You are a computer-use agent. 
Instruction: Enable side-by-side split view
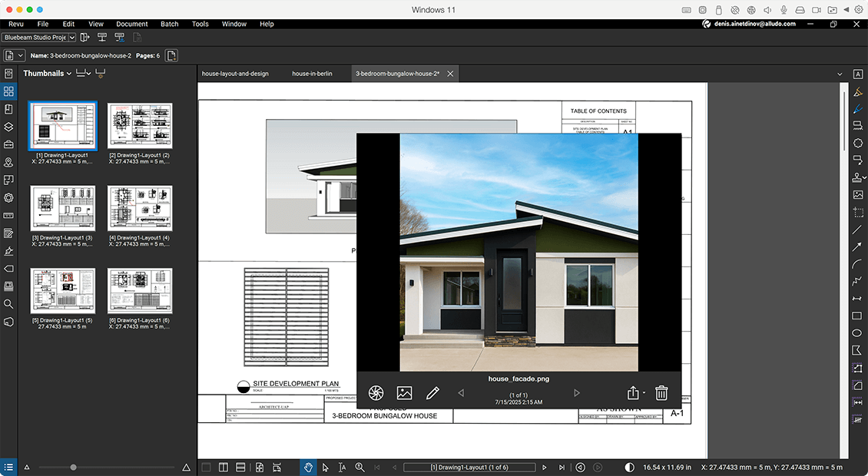(224, 467)
